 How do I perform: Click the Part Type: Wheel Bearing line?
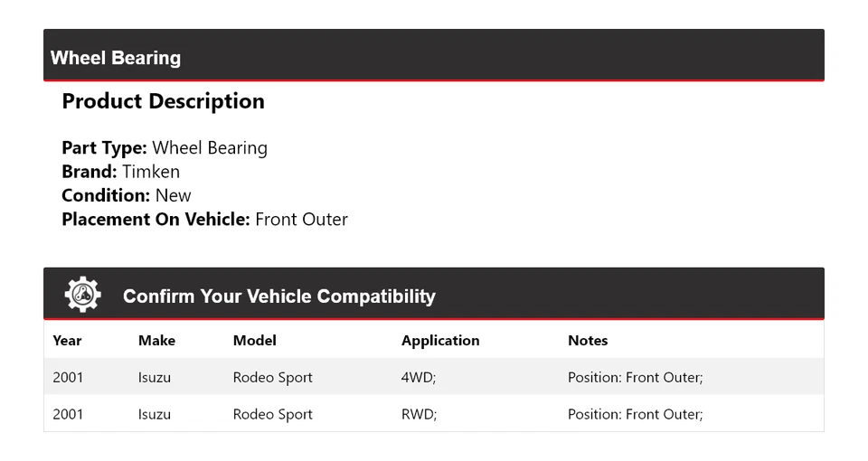[165, 148]
